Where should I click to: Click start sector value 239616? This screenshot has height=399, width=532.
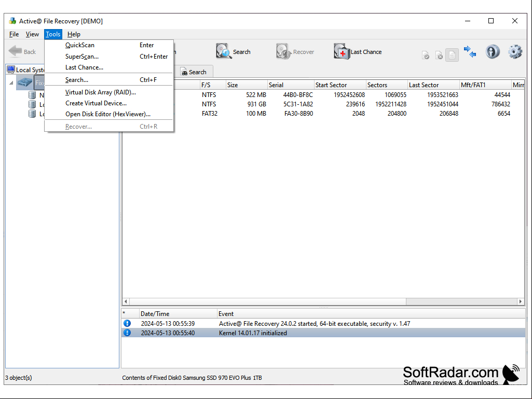355,104
